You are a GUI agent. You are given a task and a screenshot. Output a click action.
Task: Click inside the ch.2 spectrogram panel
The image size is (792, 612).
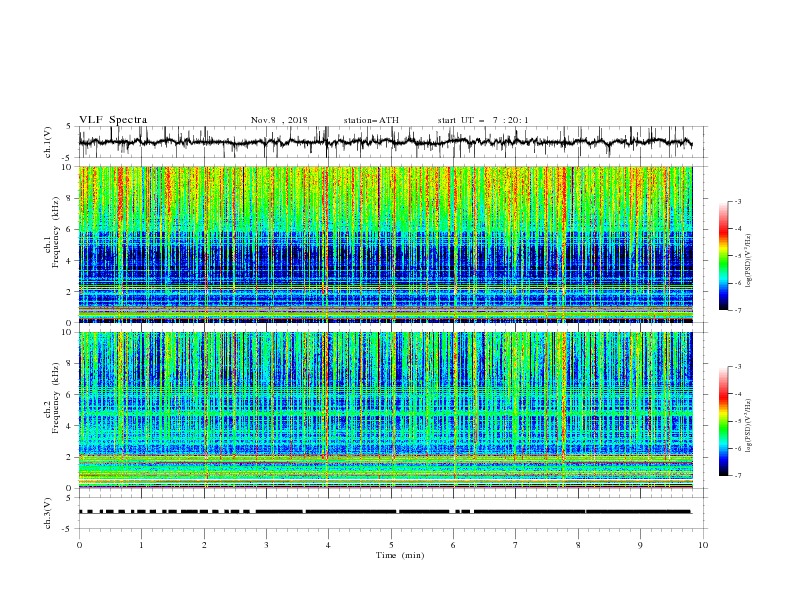tap(385, 410)
